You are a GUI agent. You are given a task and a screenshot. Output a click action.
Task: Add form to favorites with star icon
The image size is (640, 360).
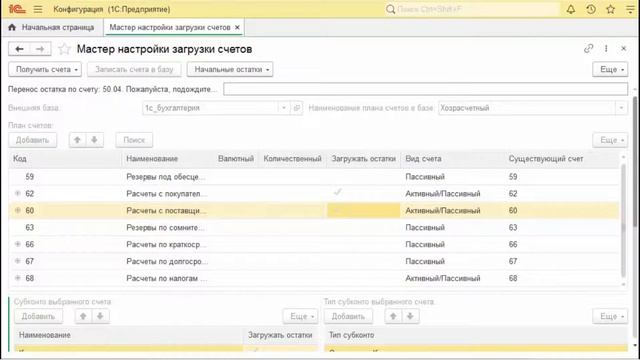[64, 49]
